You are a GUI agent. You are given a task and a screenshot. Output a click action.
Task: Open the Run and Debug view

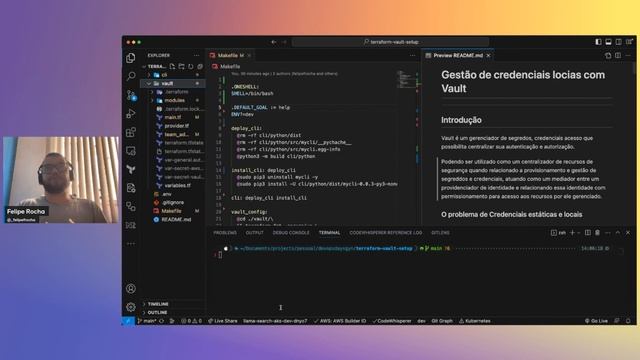click(131, 113)
